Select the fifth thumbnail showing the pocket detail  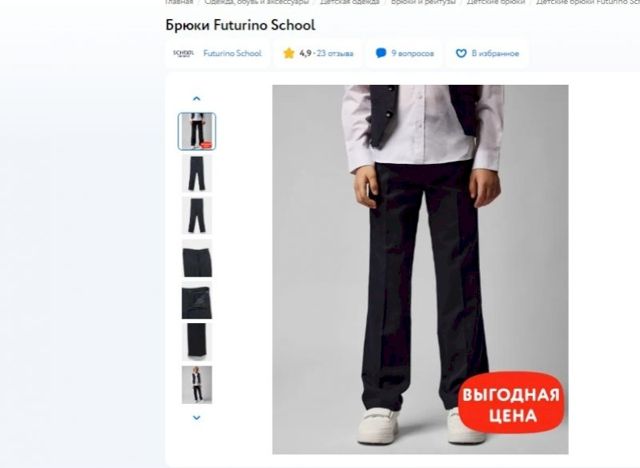pos(197,301)
